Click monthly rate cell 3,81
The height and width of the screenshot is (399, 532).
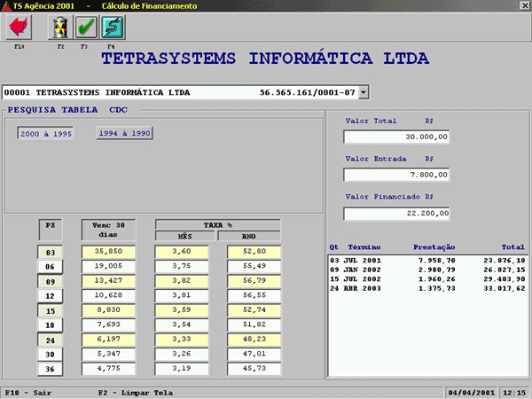click(x=182, y=295)
